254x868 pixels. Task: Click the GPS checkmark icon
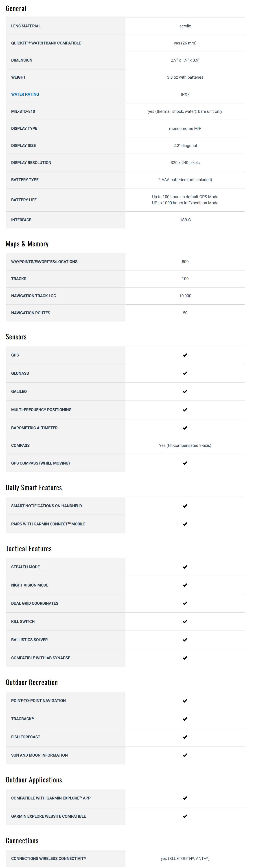pyautogui.click(x=185, y=355)
